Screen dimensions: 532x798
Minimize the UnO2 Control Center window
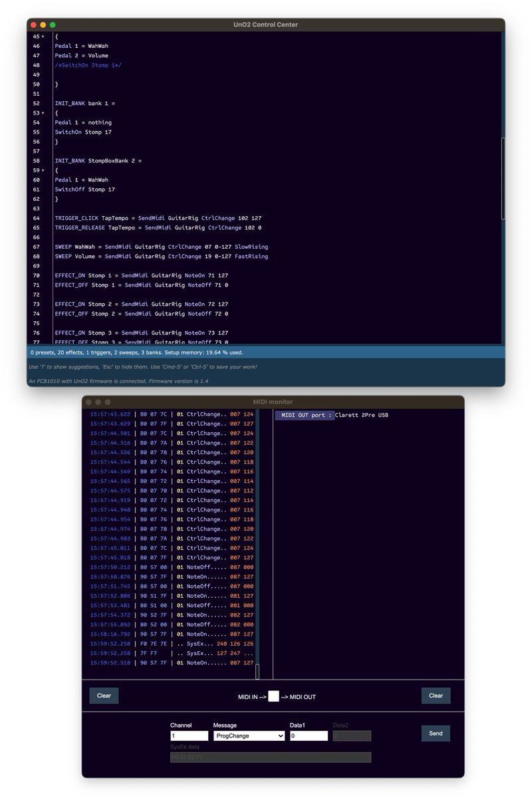[43, 25]
